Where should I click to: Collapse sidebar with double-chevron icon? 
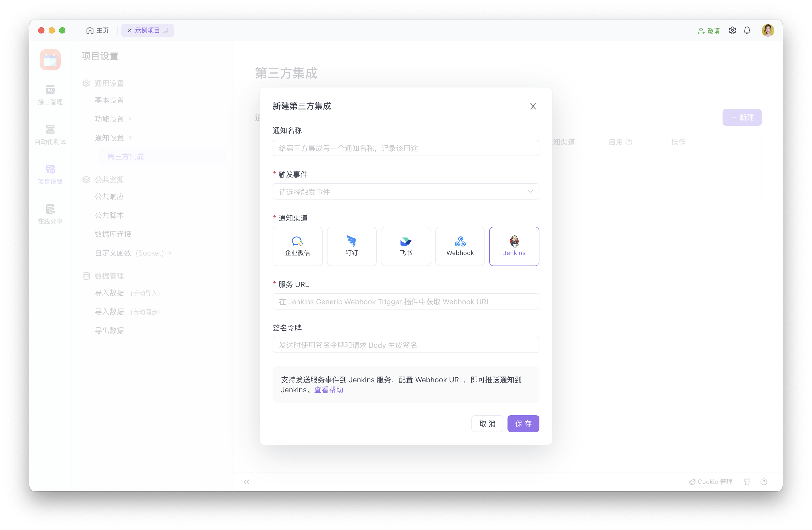(x=246, y=482)
